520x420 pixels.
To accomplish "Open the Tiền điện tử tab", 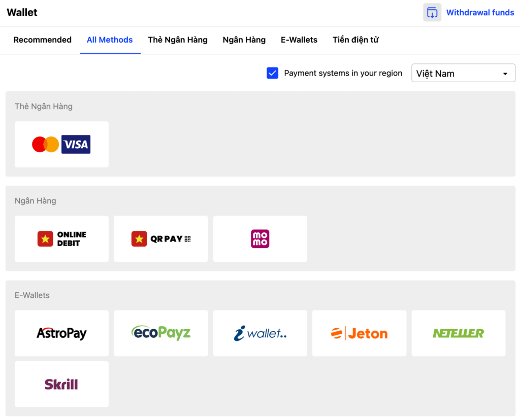I will (x=355, y=40).
